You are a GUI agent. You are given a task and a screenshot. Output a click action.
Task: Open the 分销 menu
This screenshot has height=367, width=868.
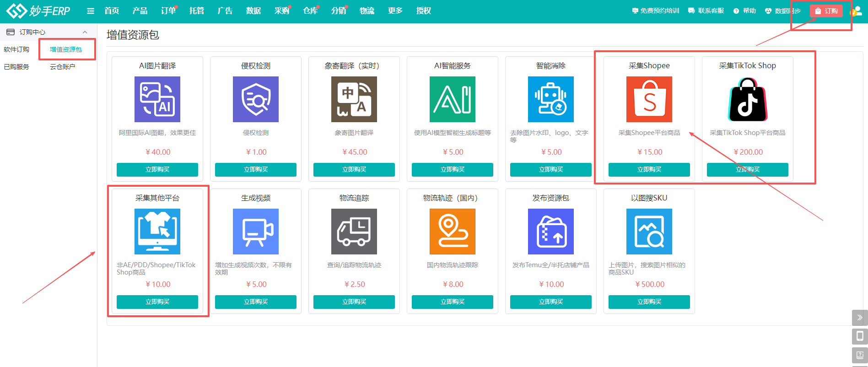(339, 11)
